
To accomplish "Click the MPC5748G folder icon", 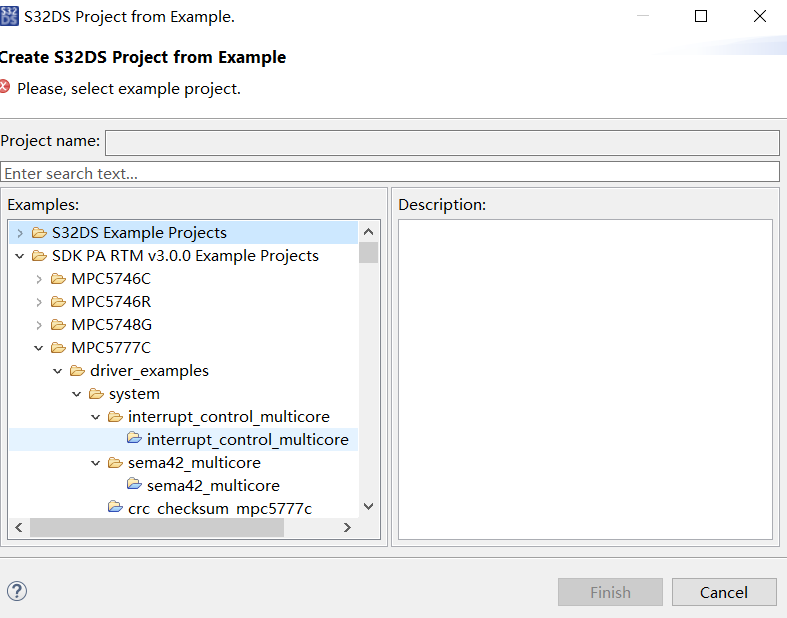I will click(x=58, y=325).
